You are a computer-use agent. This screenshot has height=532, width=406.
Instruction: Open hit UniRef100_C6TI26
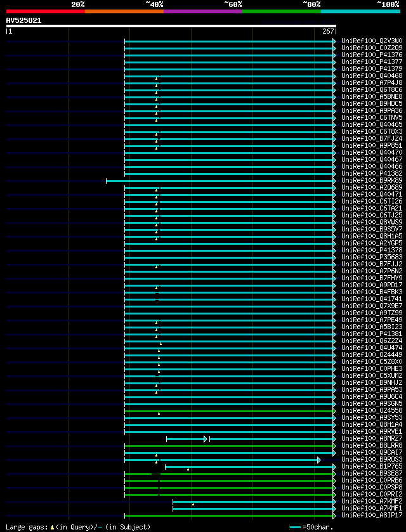pyautogui.click(x=372, y=201)
